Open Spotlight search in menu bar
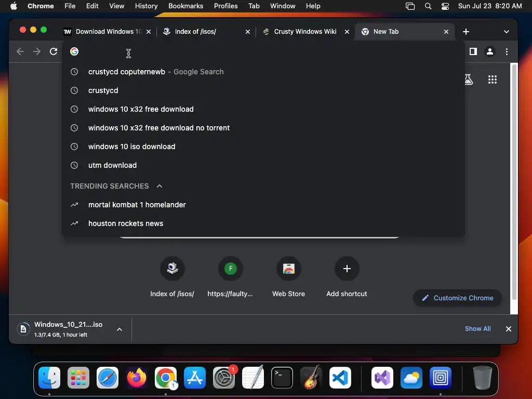This screenshot has height=399, width=532. (x=428, y=6)
